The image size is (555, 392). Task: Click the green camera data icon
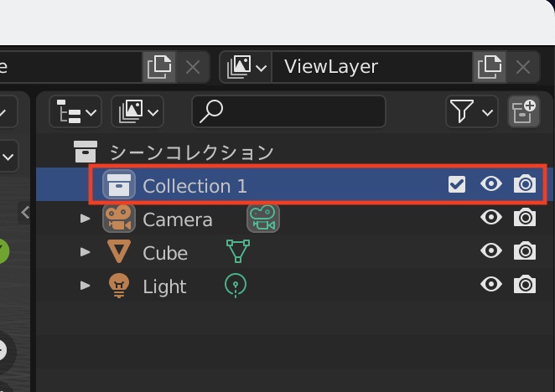coord(262,219)
